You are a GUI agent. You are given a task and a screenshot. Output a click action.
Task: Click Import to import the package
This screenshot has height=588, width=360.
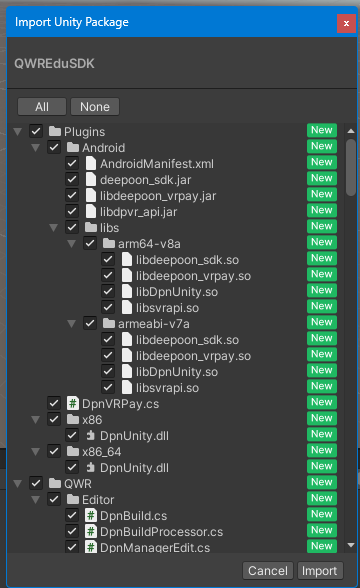coord(320,570)
